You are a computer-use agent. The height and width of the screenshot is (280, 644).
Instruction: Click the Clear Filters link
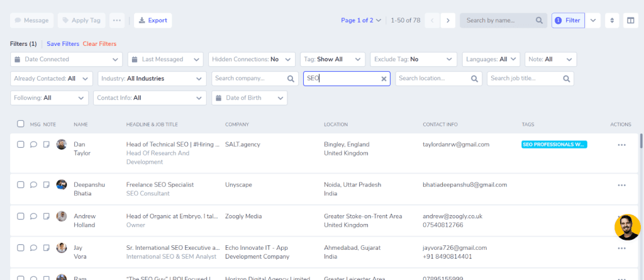click(99, 43)
